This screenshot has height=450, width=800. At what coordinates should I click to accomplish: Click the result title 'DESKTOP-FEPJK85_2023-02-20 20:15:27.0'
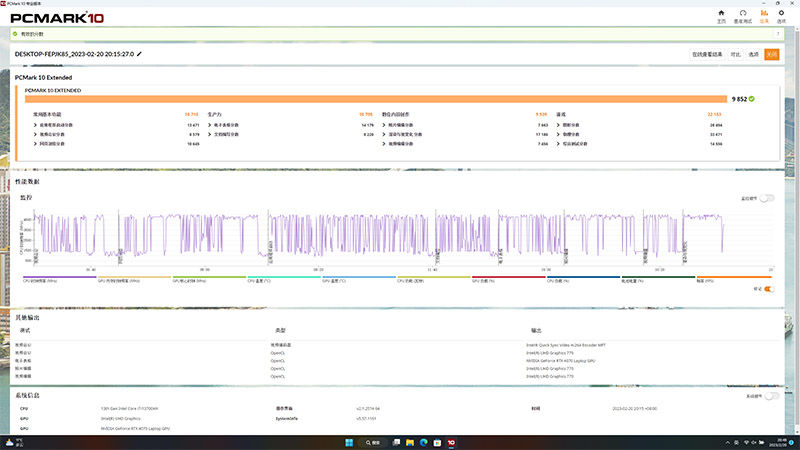pos(74,54)
